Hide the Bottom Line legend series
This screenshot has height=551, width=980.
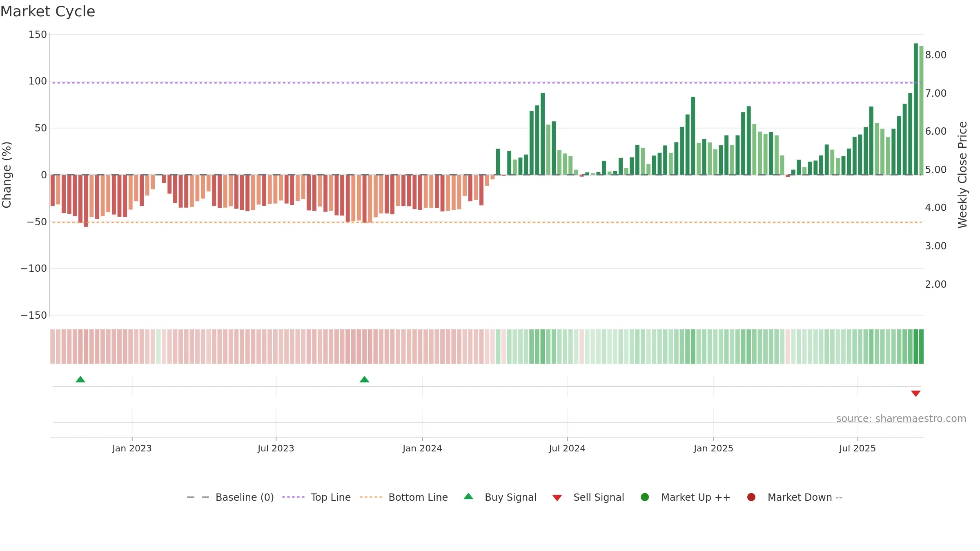pyautogui.click(x=404, y=497)
